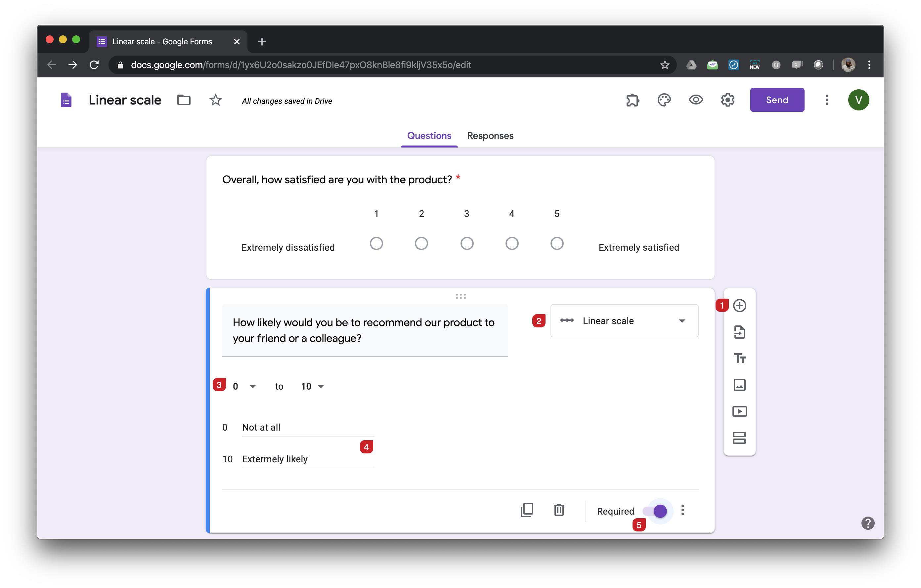Add title and description via Tt icon
This screenshot has width=921, height=588.
tap(739, 358)
